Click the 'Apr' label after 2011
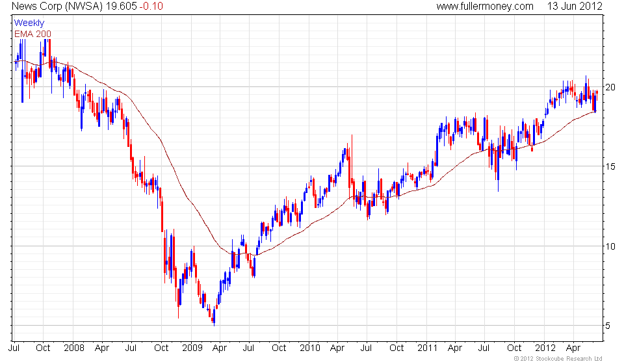The height and width of the screenshot is (364, 637). [455, 348]
